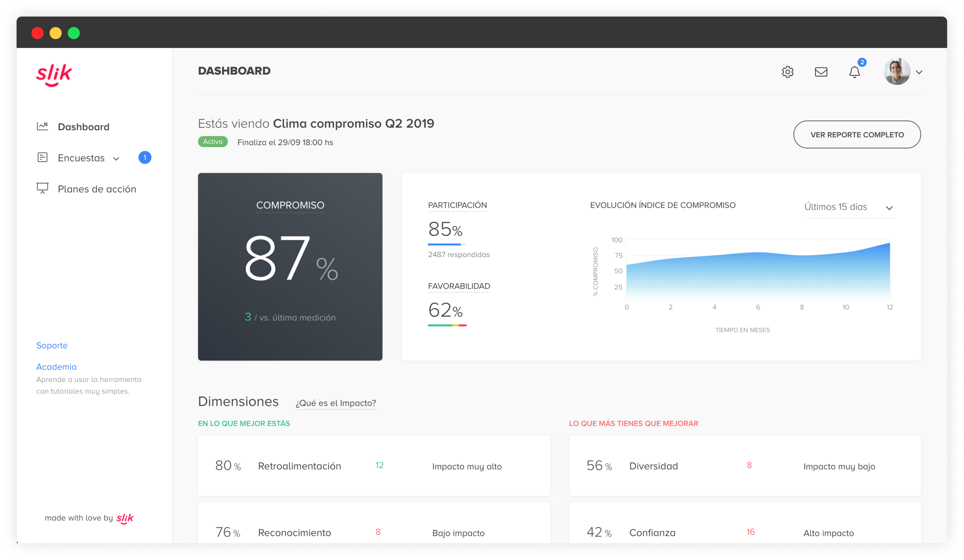Open the settings gear icon

coord(787,72)
